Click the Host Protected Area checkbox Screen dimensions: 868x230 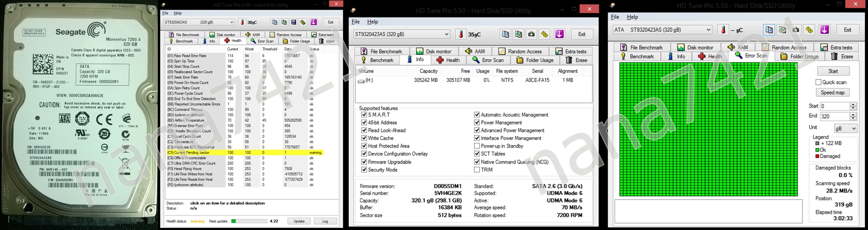[364, 146]
